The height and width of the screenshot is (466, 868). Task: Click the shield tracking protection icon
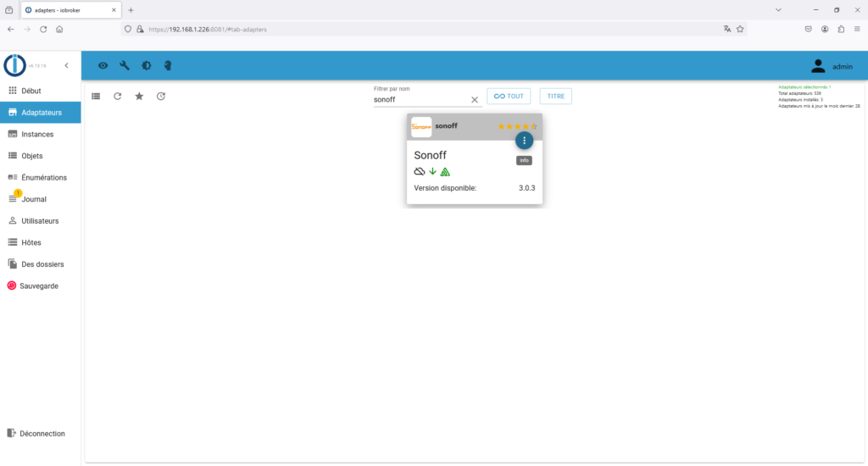(128, 30)
